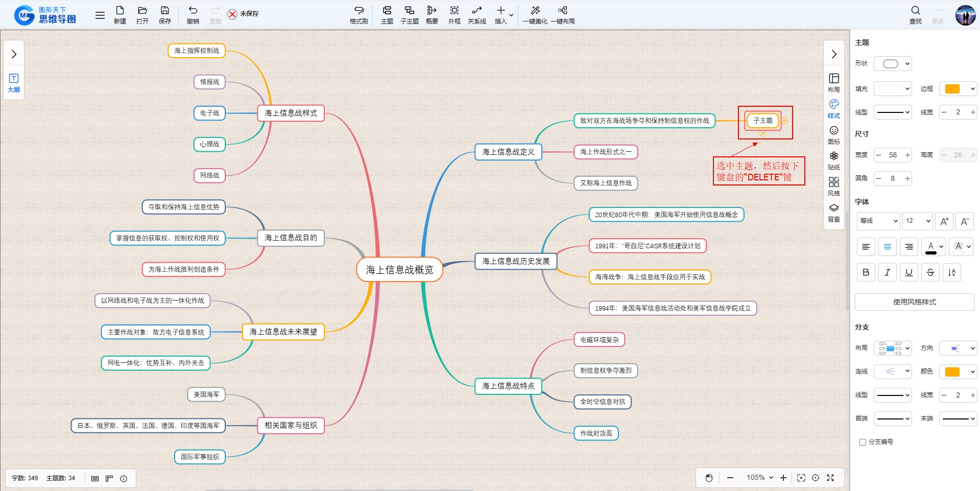Add a relationship line (关系线)
Viewport: 980px width, 491px height.
point(476,14)
